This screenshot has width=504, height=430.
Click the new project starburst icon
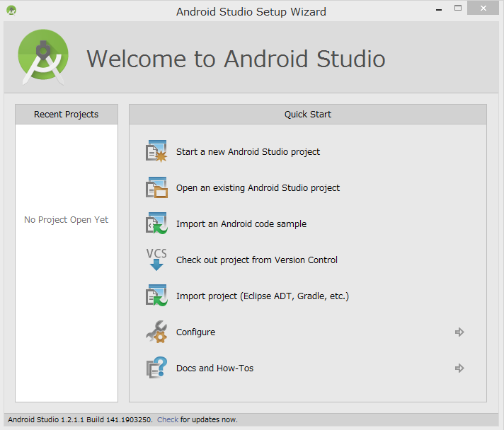pyautogui.click(x=156, y=151)
